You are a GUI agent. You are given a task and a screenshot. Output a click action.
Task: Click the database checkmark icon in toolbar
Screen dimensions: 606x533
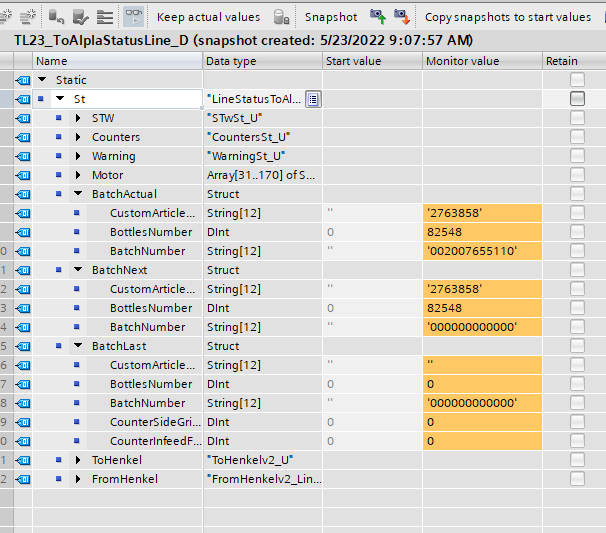point(80,17)
